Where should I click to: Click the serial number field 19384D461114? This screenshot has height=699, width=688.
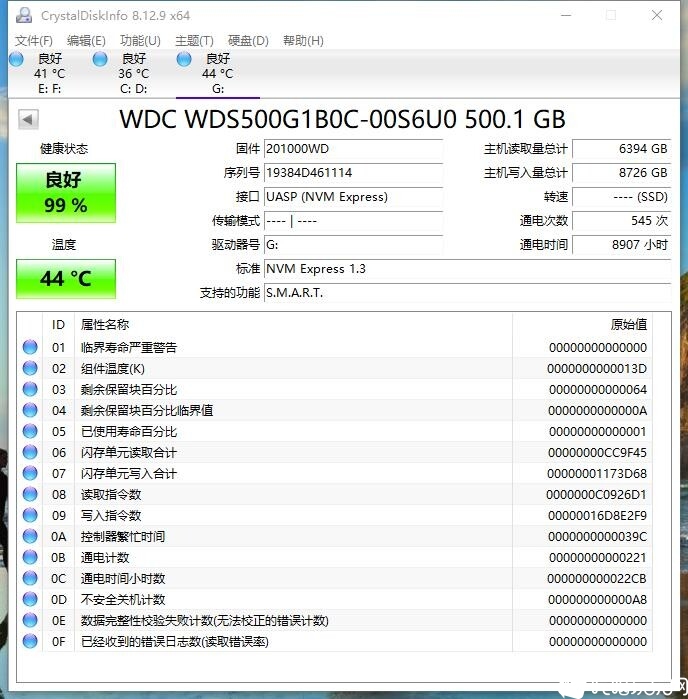tap(353, 173)
